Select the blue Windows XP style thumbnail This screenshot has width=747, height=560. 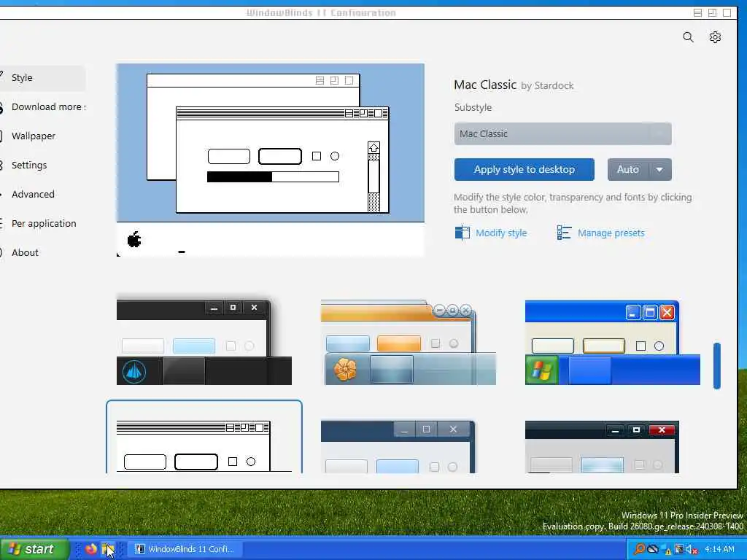(612, 343)
